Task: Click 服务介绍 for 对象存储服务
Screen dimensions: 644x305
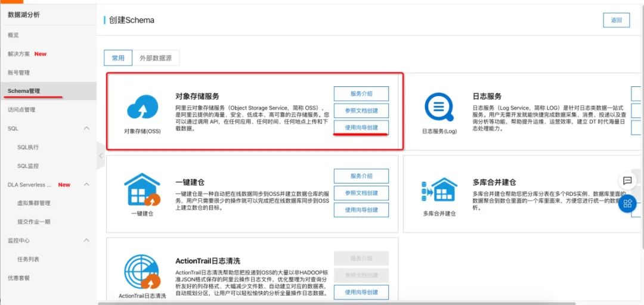Action: [x=361, y=94]
